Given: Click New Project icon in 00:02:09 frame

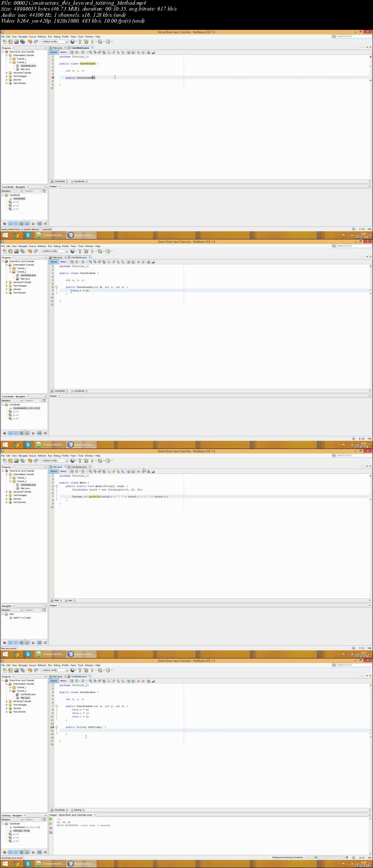Looking at the screenshot, I should (11, 42).
